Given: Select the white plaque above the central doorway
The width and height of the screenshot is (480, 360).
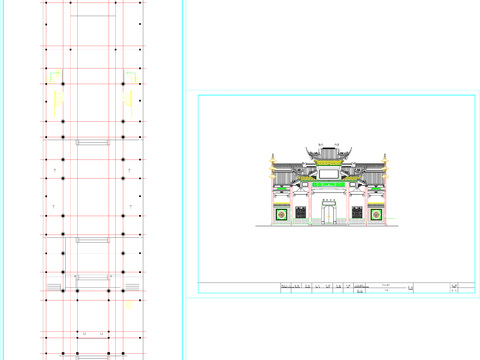Looking at the screenshot, I should click(329, 174).
